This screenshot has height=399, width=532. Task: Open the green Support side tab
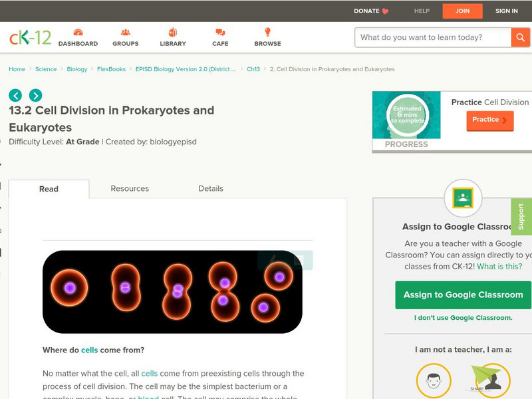(521, 217)
